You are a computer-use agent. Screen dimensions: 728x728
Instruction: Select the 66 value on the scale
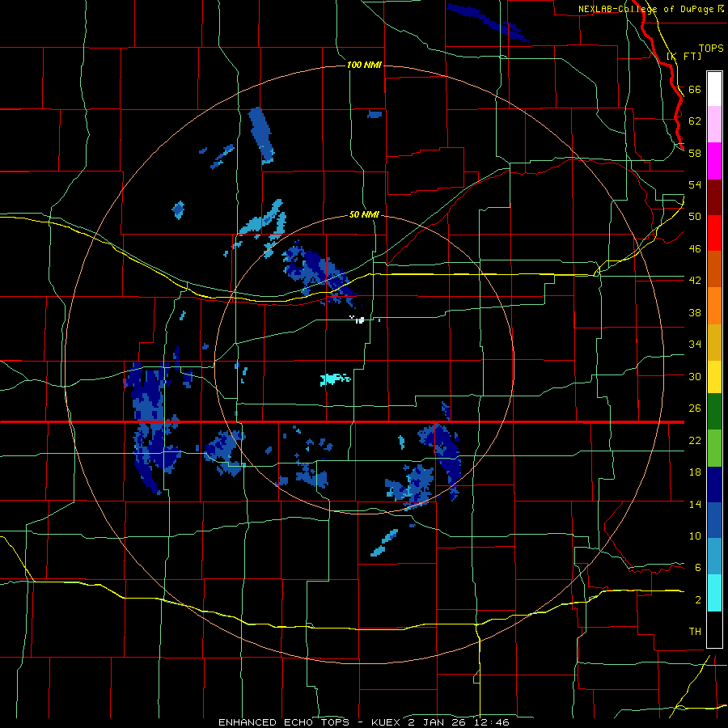tap(695, 89)
